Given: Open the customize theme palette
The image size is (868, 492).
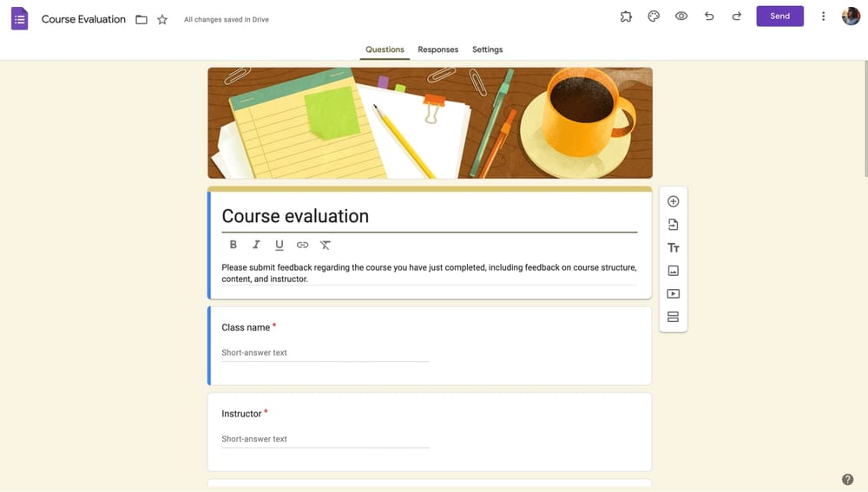Looking at the screenshot, I should [654, 16].
